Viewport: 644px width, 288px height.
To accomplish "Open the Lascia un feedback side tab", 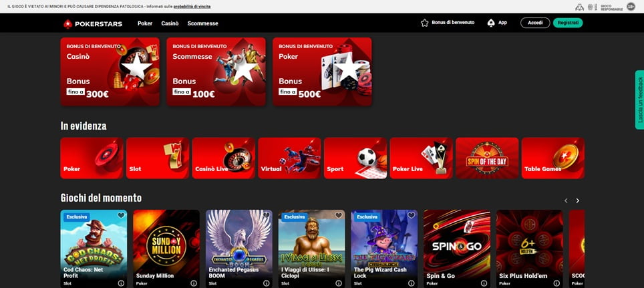I will 639,100.
